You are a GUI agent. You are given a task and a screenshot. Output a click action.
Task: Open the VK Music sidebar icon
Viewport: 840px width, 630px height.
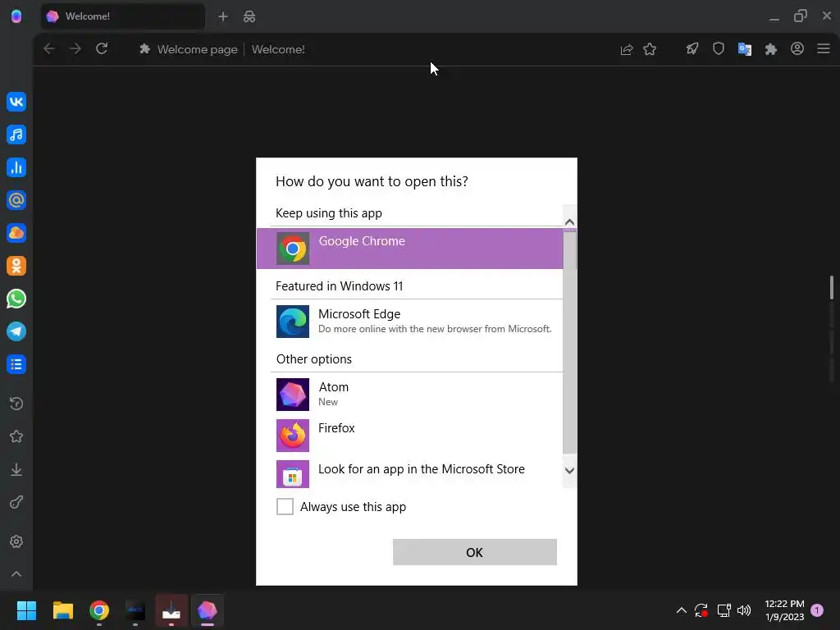pos(16,135)
